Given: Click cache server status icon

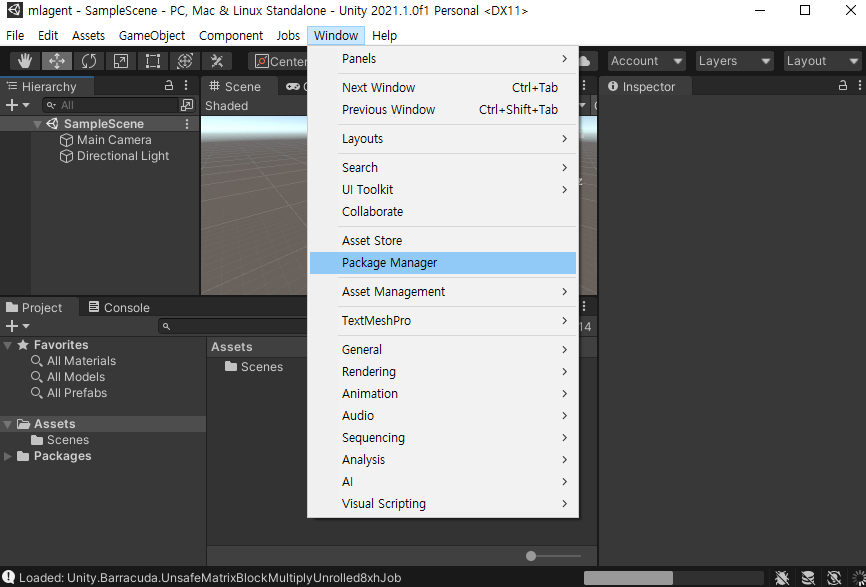Looking at the screenshot, I should pyautogui.click(x=808, y=578).
